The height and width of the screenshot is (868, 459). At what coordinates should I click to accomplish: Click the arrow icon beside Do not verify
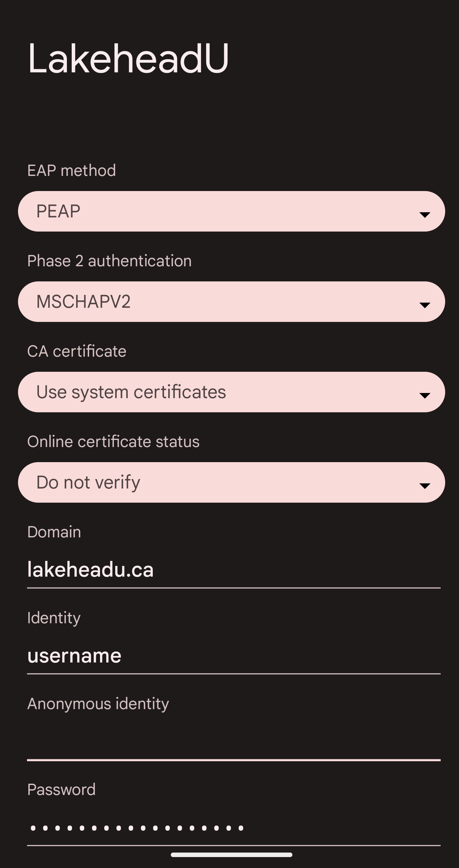(424, 486)
